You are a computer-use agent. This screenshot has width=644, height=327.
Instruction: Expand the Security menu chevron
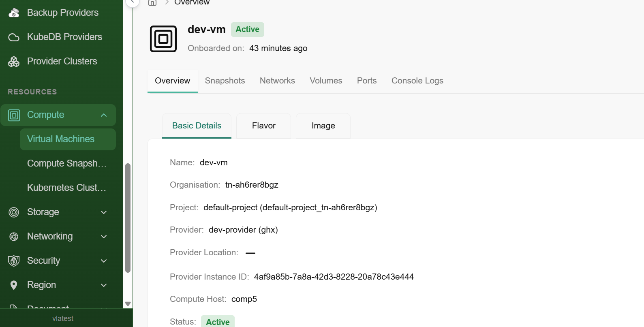point(104,261)
